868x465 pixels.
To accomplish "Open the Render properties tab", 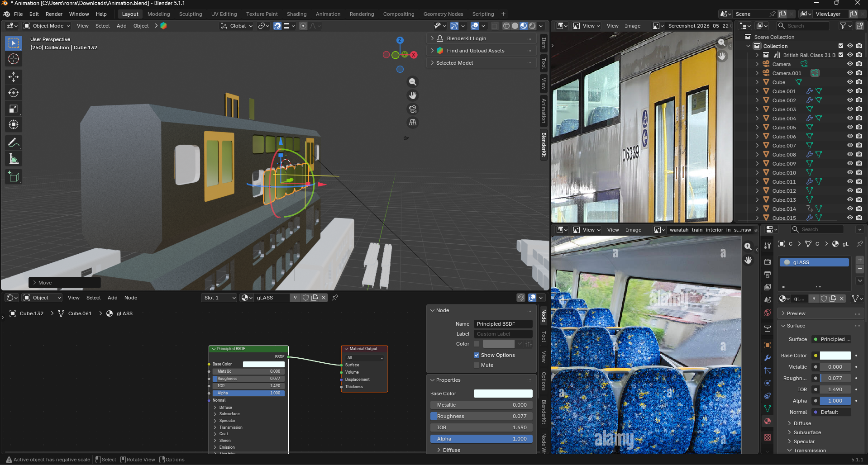I will [x=768, y=262].
